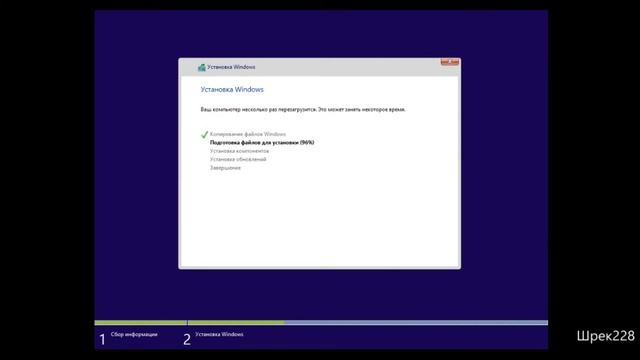Click the green progress bar above 'Сбор информации'
Image resolution: width=640 pixels, height=360 pixels.
coord(140,322)
